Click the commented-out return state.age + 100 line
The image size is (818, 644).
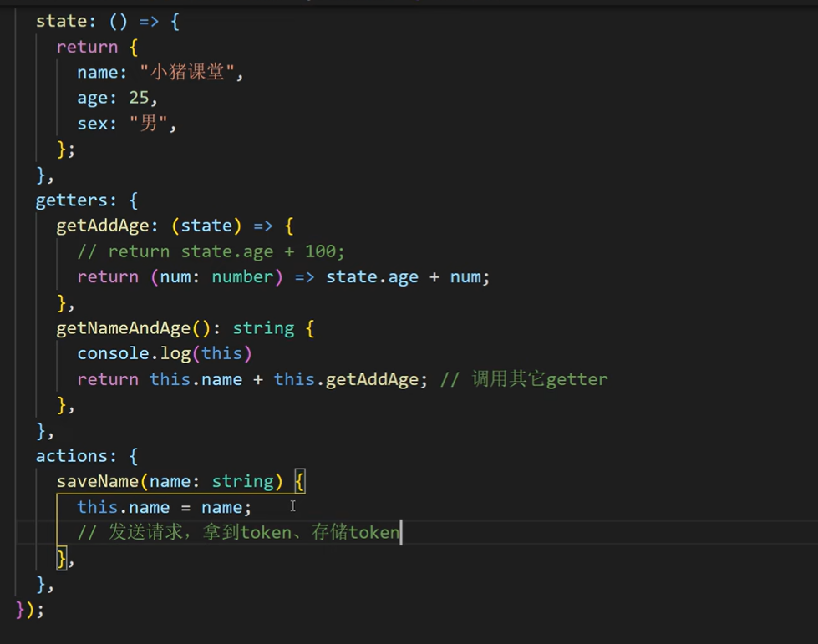211,251
